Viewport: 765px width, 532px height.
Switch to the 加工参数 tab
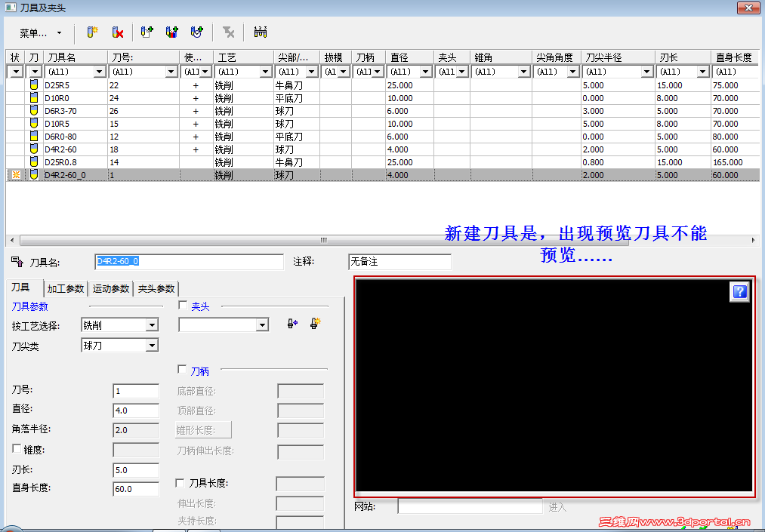pos(66,288)
